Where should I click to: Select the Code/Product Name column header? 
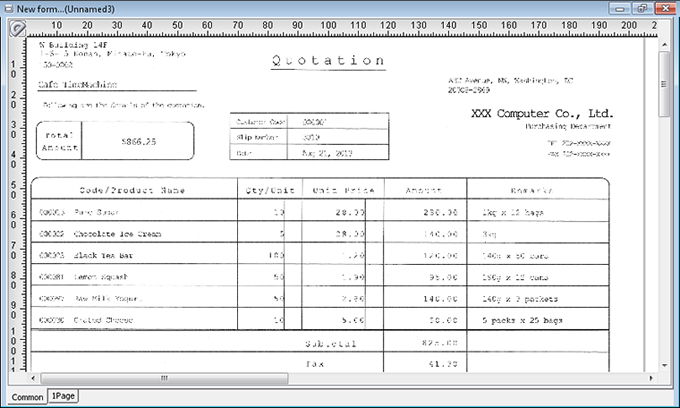132,190
